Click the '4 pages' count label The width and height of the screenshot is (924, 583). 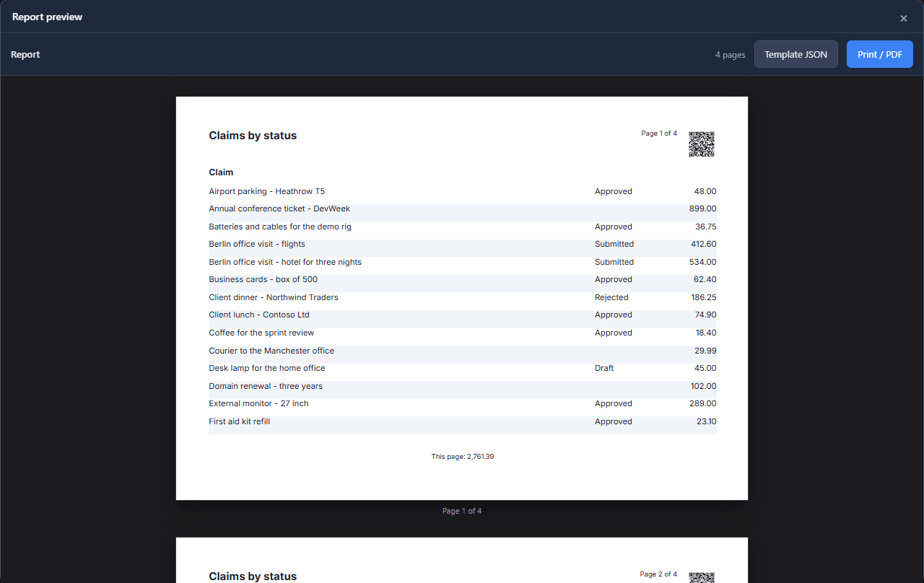tap(731, 55)
